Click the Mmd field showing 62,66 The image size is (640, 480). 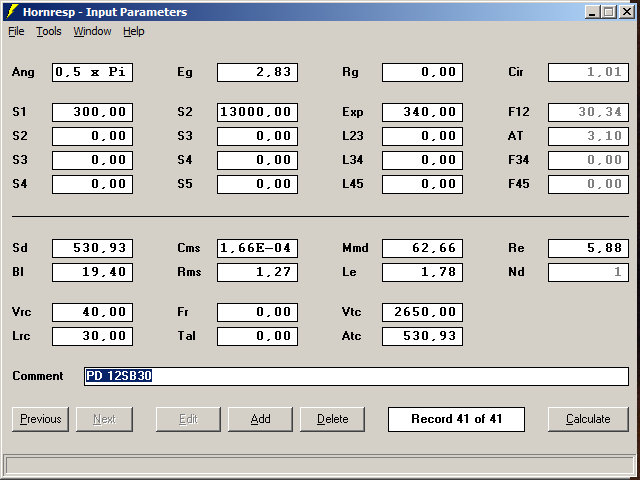click(x=422, y=248)
